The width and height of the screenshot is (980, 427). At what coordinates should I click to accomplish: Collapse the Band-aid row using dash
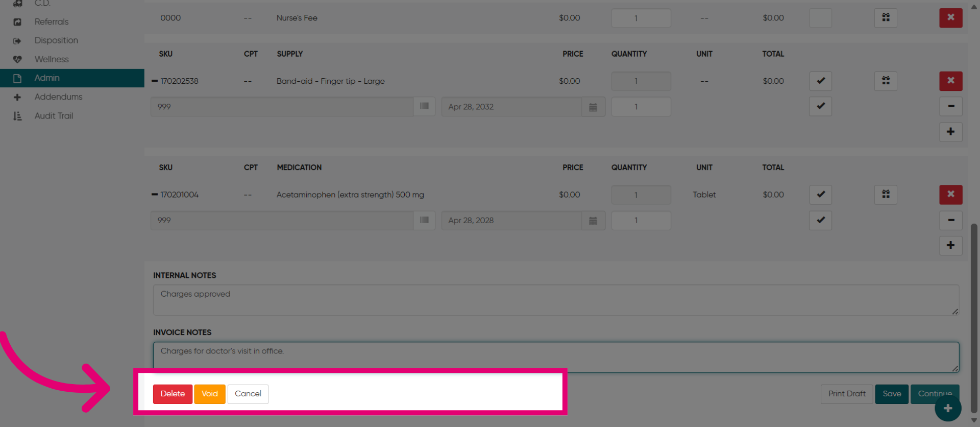click(155, 81)
